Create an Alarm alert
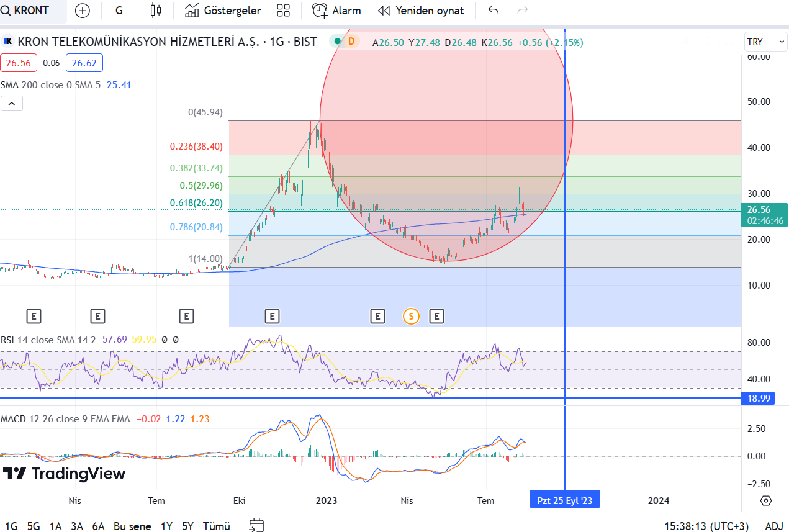 coord(336,11)
